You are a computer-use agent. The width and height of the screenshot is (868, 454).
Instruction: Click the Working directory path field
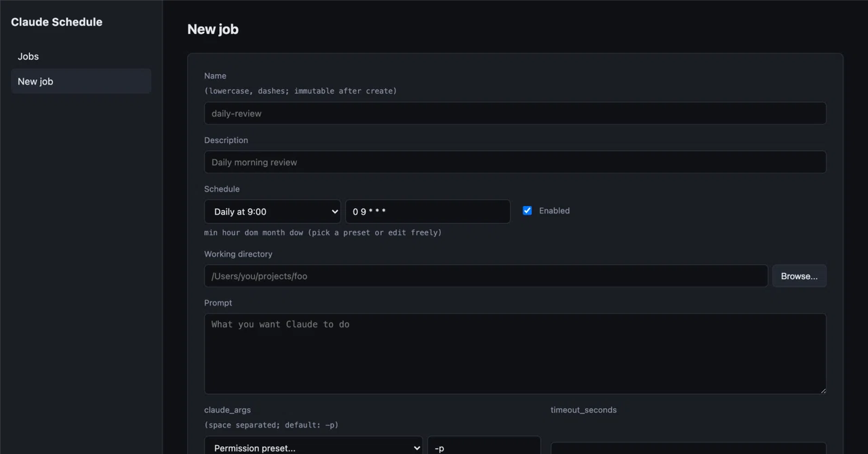pos(486,276)
